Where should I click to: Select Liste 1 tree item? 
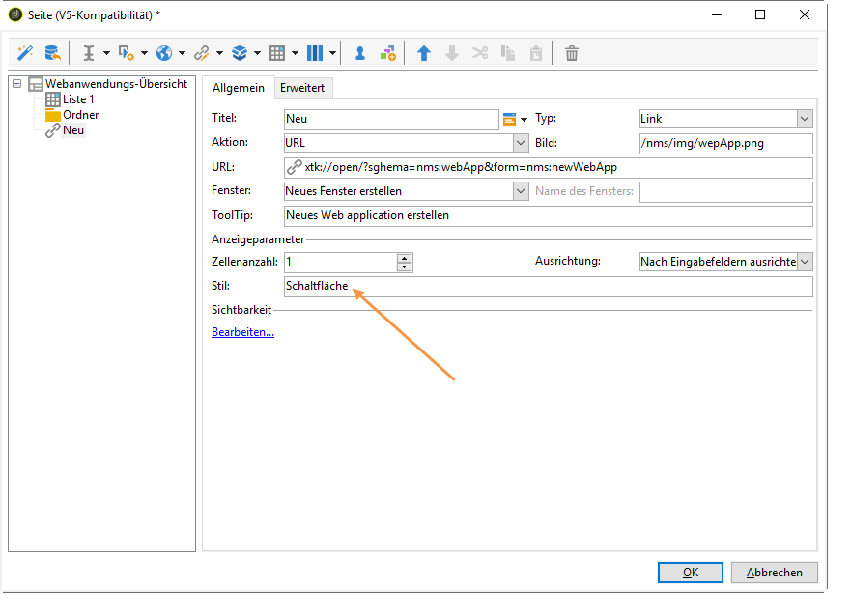(78, 99)
